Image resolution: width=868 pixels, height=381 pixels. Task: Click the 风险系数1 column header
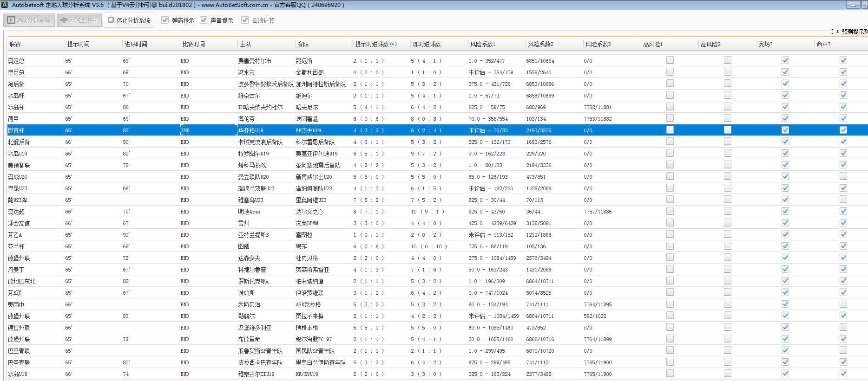pyautogui.click(x=483, y=44)
